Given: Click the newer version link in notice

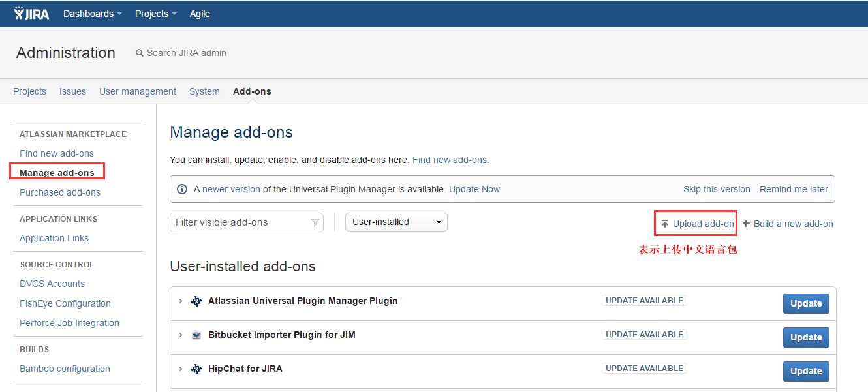Looking at the screenshot, I should coord(231,189).
